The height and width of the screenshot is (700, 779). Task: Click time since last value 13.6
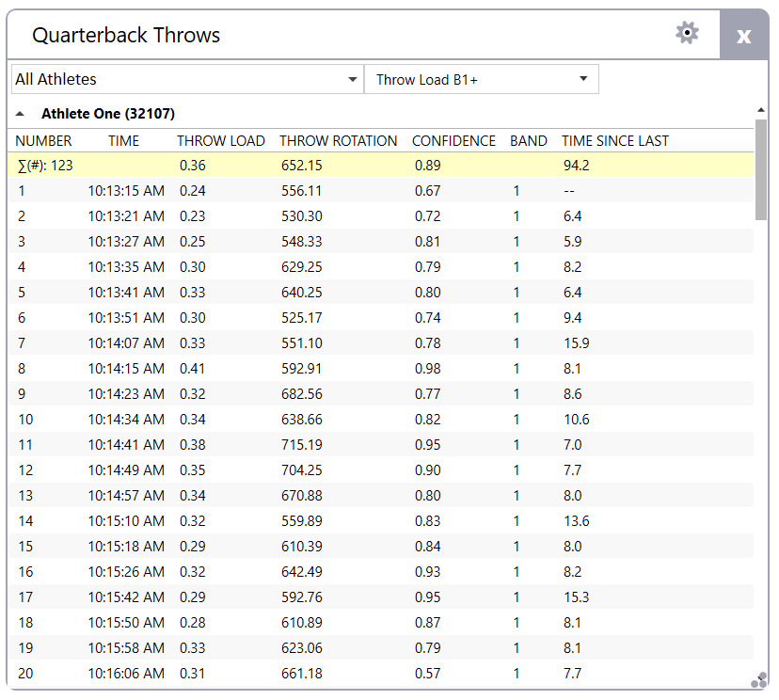(x=577, y=520)
